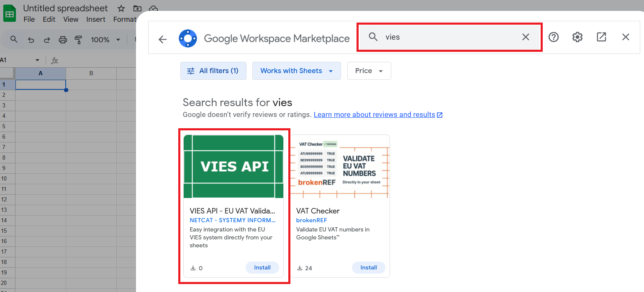Clear the search text with X icon
The height and width of the screenshot is (292, 644).
[x=526, y=37]
